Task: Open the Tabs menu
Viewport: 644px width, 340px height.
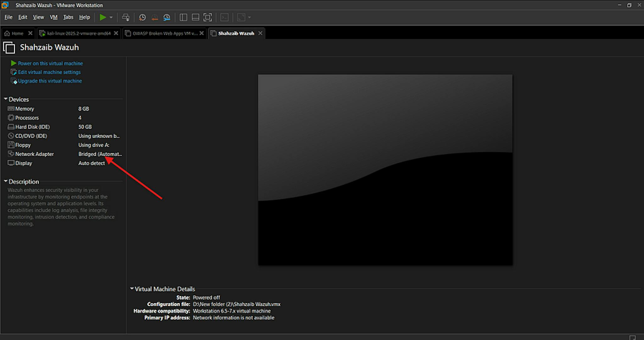Action: [x=68, y=17]
